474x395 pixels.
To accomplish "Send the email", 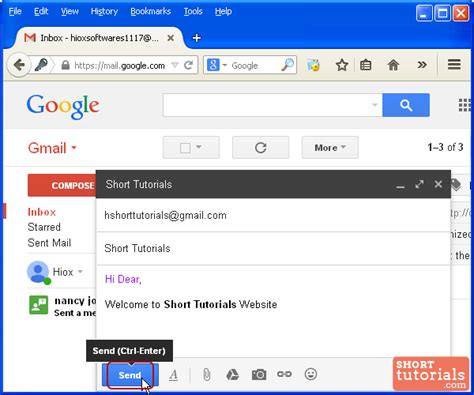I will pos(130,375).
